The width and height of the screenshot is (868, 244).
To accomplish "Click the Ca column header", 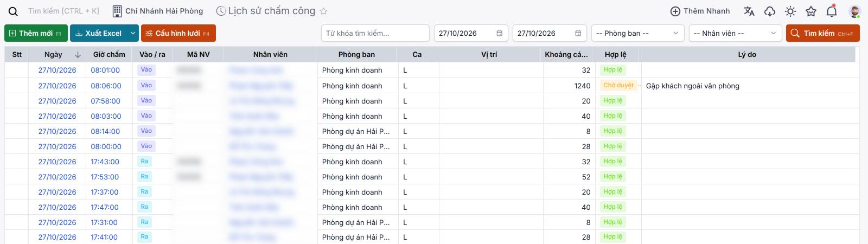I will tap(417, 54).
